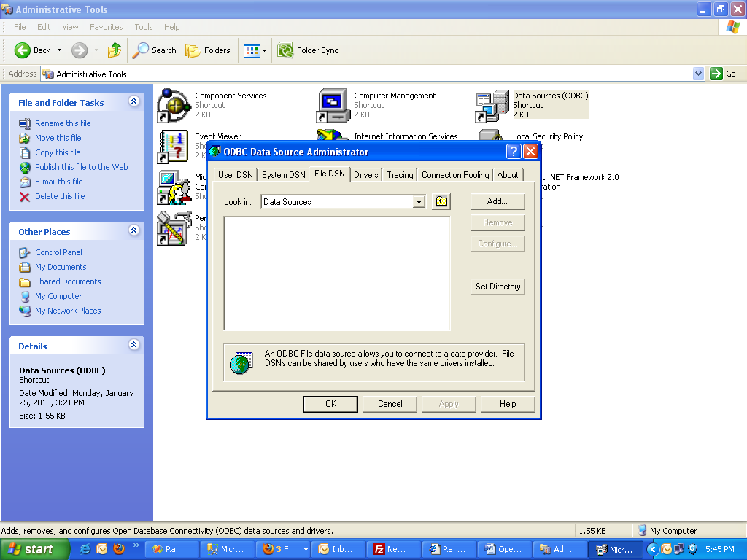This screenshot has width=747, height=560.
Task: Open the Edit menu
Action: click(44, 27)
